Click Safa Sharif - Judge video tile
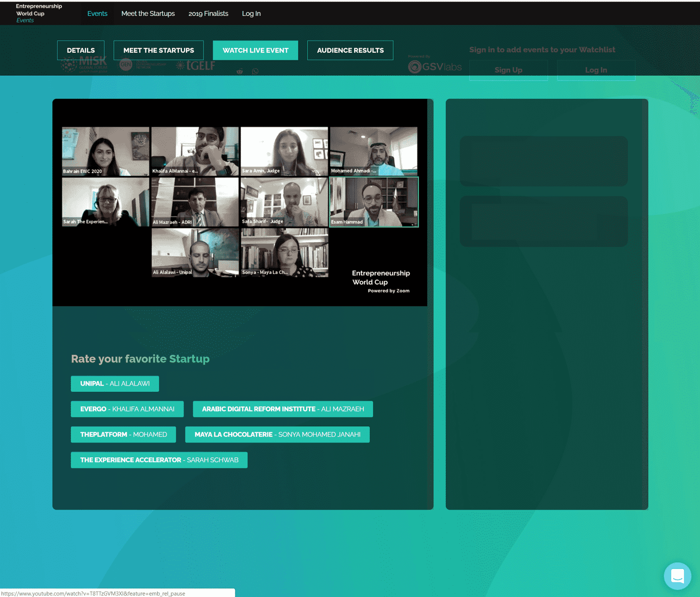This screenshot has width=700, height=597. 284,202
